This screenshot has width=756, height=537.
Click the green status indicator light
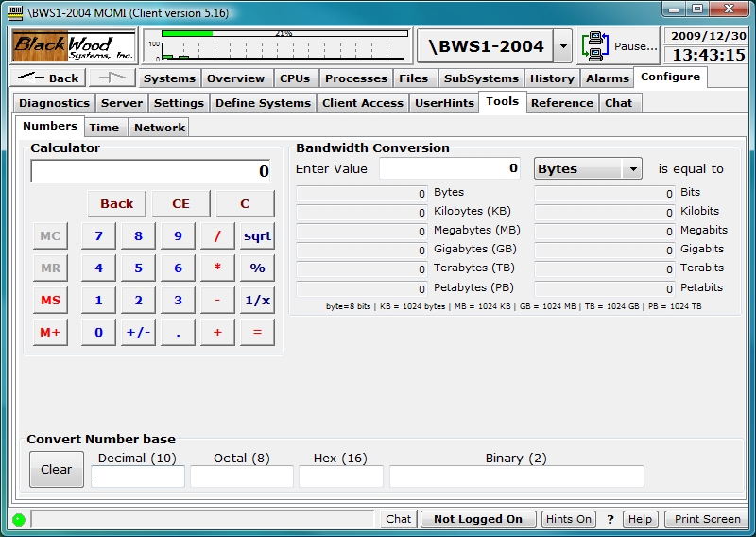coord(18,519)
